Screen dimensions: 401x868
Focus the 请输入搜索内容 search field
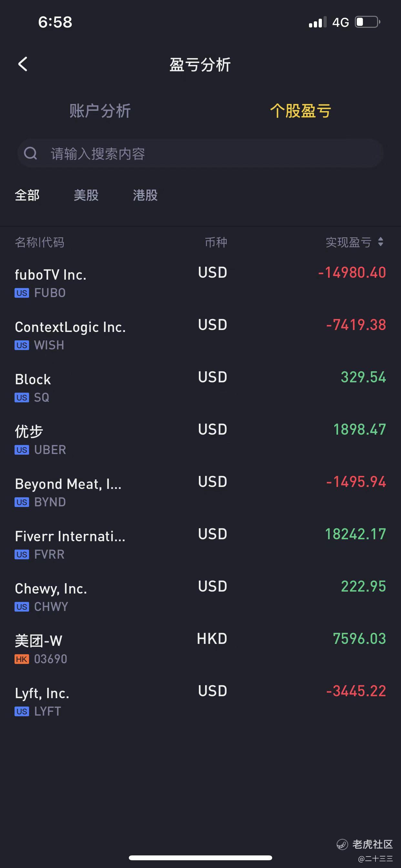click(x=200, y=153)
